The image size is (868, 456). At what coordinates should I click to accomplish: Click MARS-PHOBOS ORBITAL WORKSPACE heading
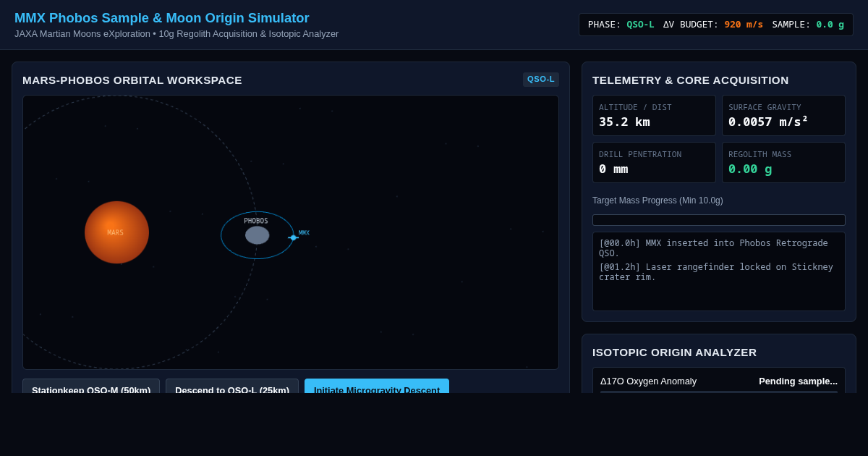point(132,80)
